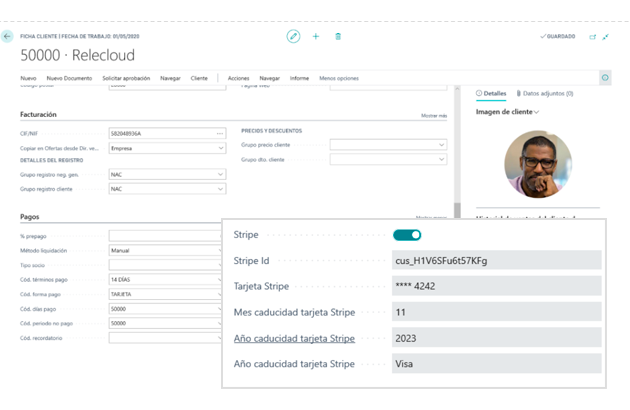Expand the Imagen de cliente section
Image resolution: width=630 pixels, height=410 pixels.
click(507, 112)
